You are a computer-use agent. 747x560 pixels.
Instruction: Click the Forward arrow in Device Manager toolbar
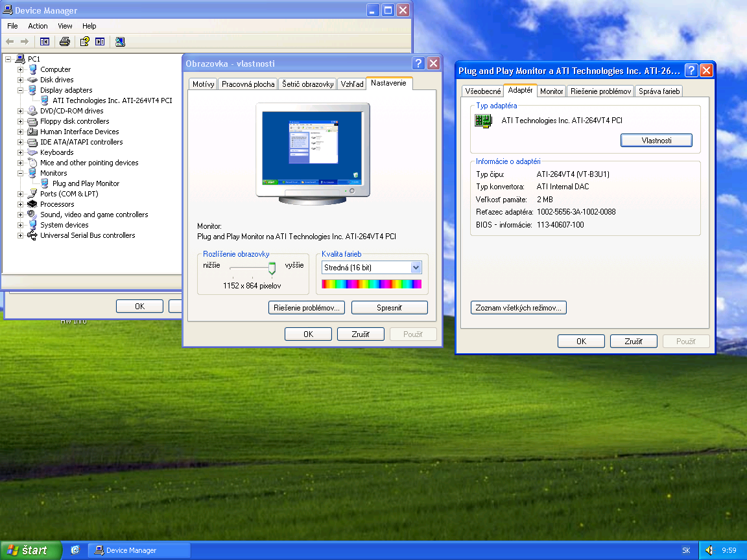click(24, 42)
